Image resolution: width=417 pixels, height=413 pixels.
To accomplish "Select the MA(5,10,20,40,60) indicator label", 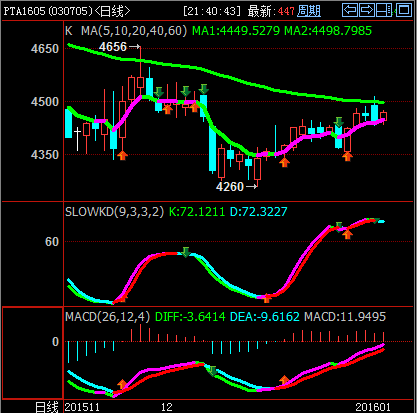I will pos(134,31).
